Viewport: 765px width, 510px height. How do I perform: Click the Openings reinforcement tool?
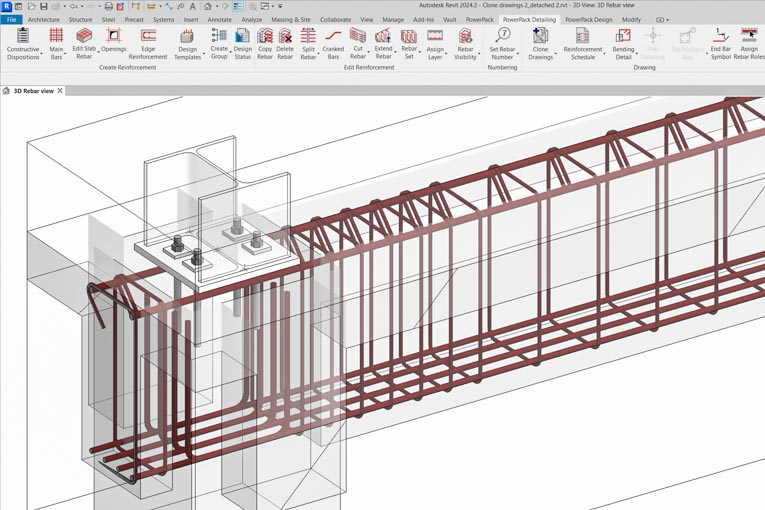coord(114,40)
